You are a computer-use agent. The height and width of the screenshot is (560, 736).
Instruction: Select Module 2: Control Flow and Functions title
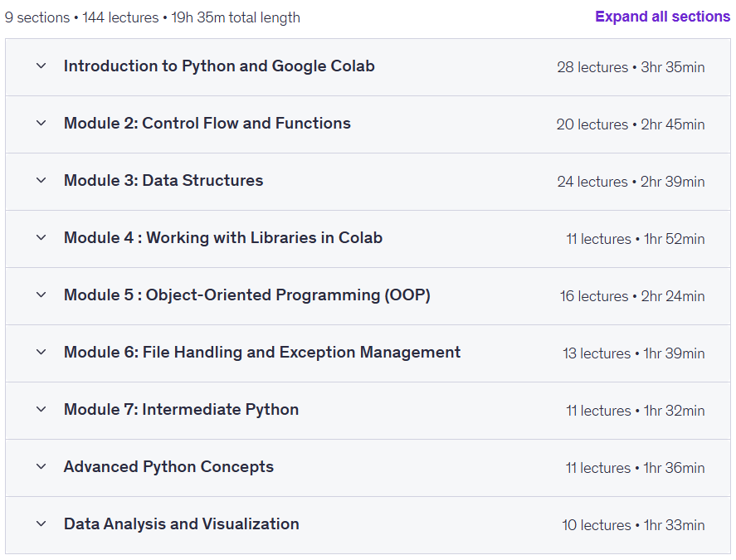207,124
